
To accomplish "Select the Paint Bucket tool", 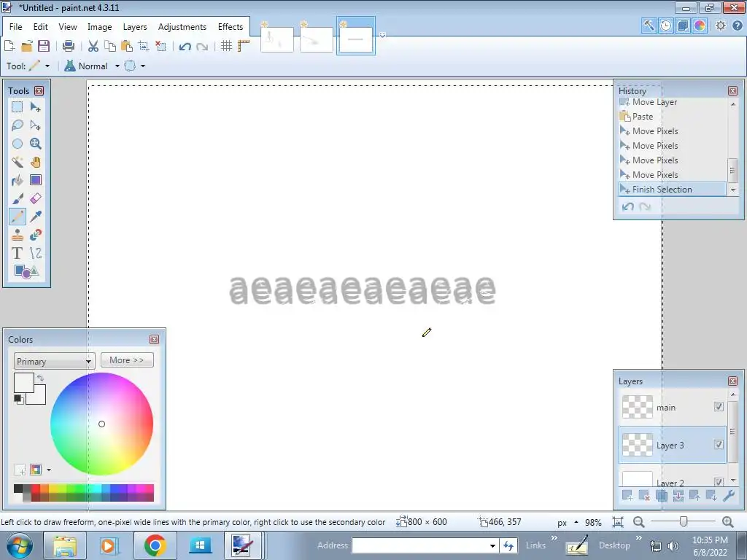I will pos(18,180).
